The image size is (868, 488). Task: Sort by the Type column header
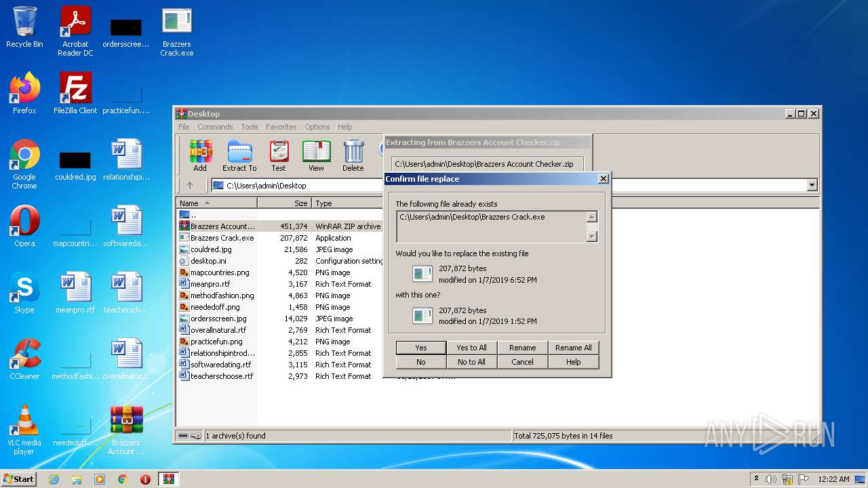click(x=347, y=203)
